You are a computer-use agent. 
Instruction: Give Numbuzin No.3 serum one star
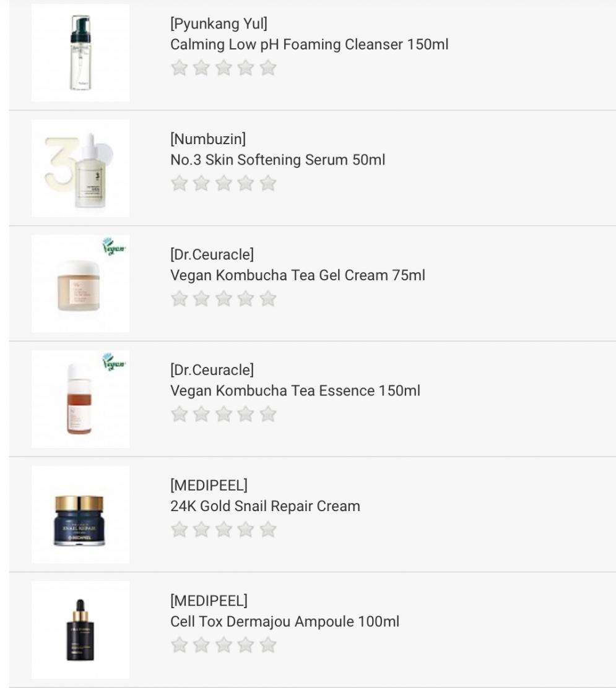pos(179,183)
